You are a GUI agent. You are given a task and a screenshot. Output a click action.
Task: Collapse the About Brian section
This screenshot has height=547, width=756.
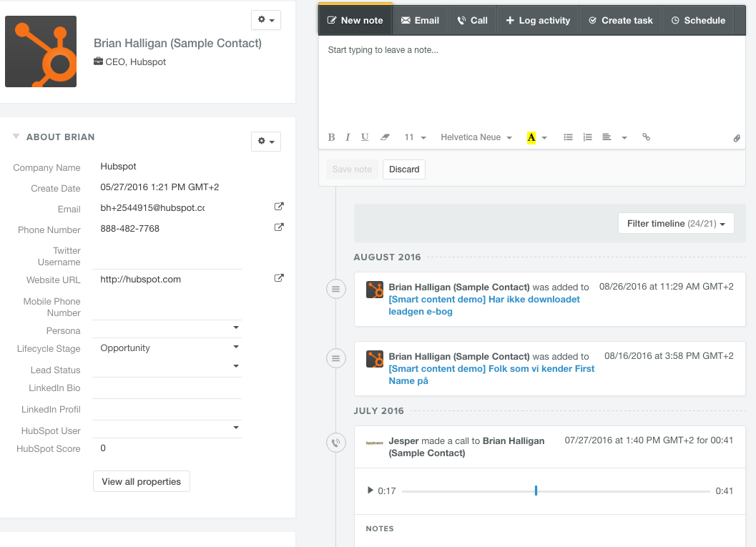tap(16, 137)
